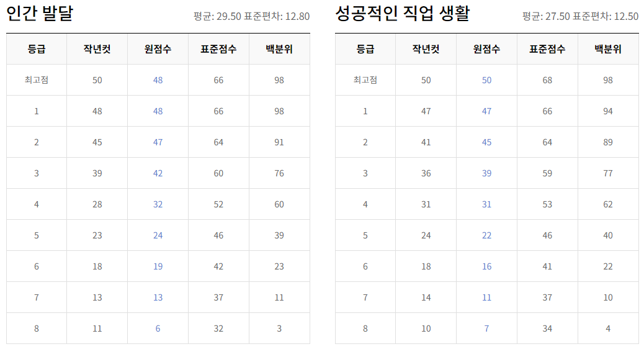Click 백분위 value 77 in 성공적인 직업 생활 table

pyautogui.click(x=608, y=173)
